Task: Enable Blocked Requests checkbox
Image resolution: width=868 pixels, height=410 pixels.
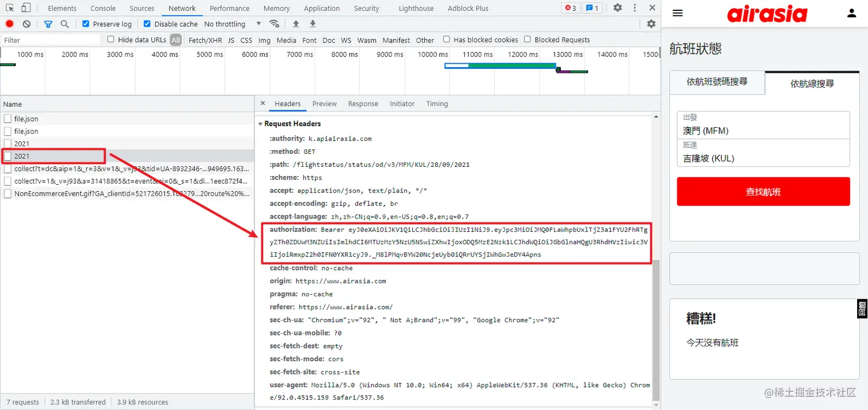Action: pos(528,40)
